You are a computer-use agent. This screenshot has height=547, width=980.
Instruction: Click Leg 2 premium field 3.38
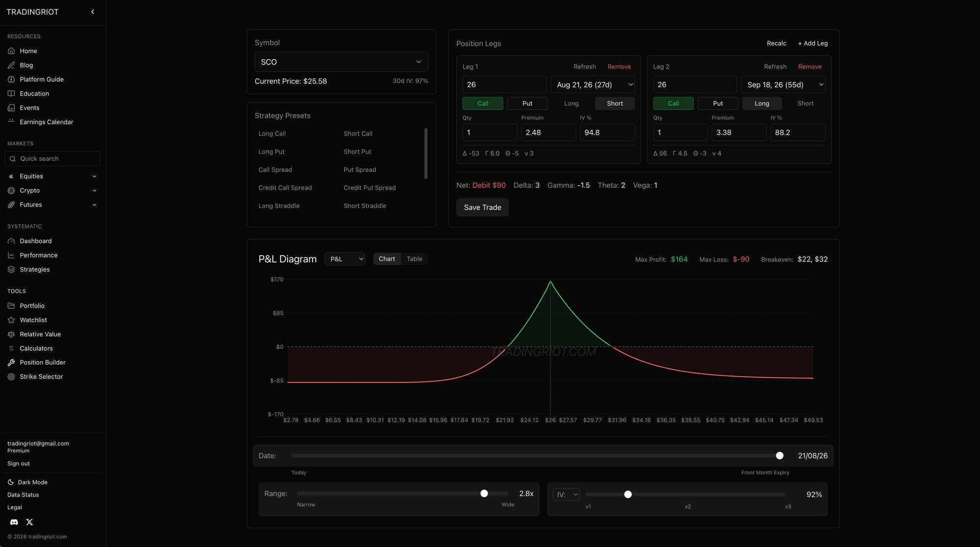tap(739, 132)
